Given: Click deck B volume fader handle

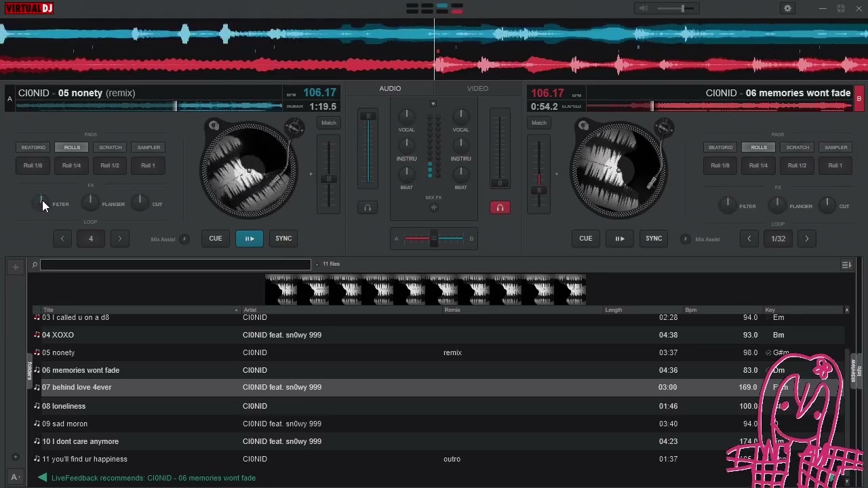Looking at the screenshot, I should [500, 183].
